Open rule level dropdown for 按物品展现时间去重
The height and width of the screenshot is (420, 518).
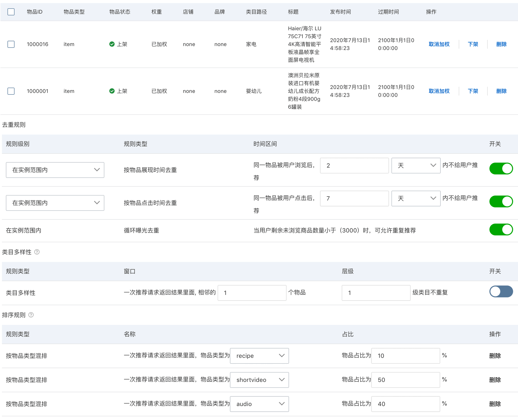[55, 170]
